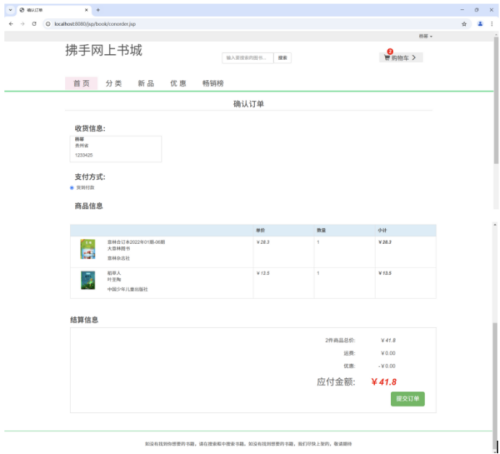Click the 搜索 search button
500x454 pixels.
[x=282, y=58]
